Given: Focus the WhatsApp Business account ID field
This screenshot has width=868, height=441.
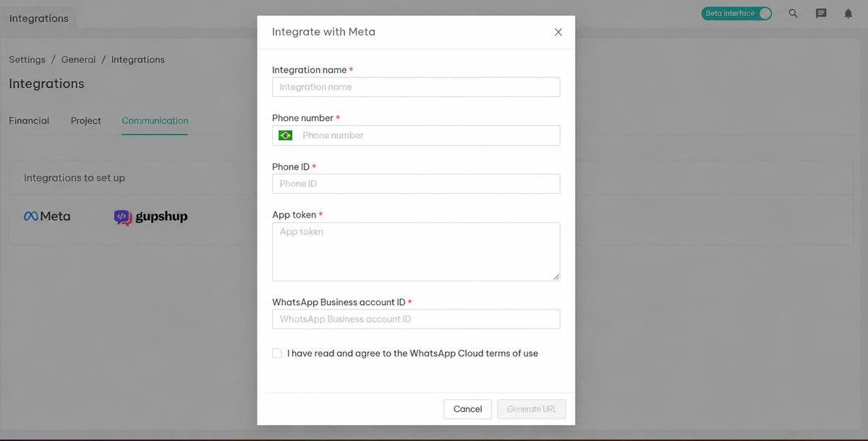Looking at the screenshot, I should pos(416,319).
